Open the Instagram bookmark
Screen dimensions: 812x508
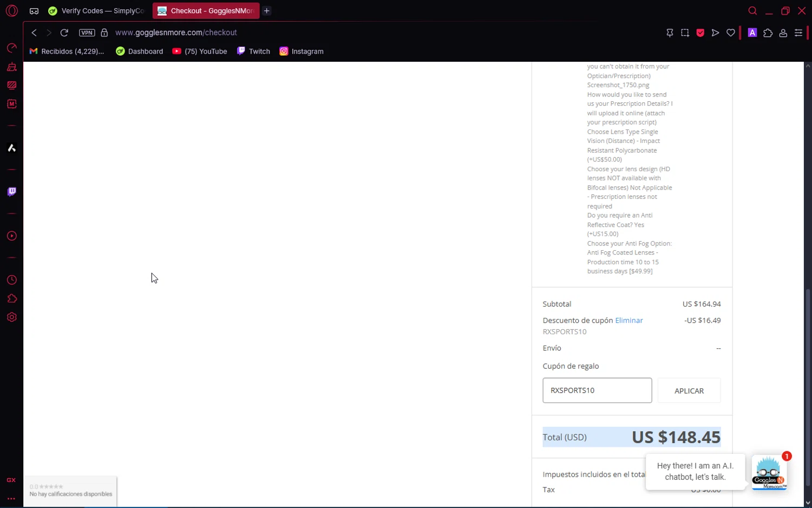pyautogui.click(x=302, y=51)
